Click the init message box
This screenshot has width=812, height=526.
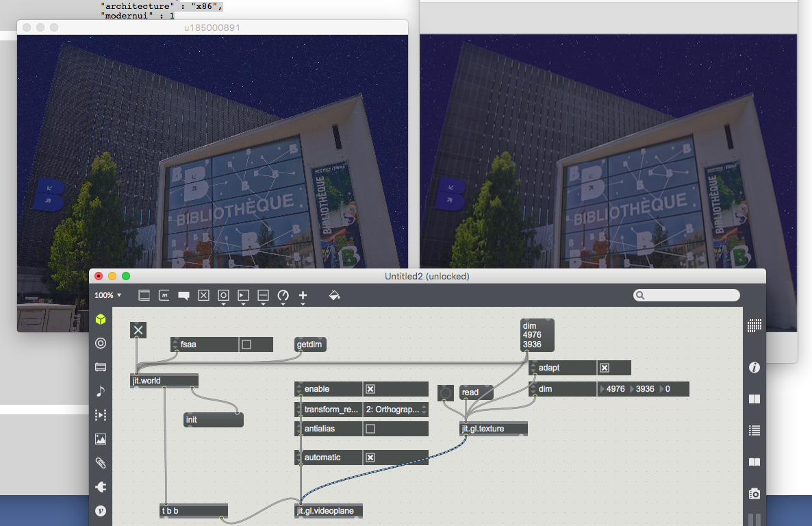pos(214,420)
